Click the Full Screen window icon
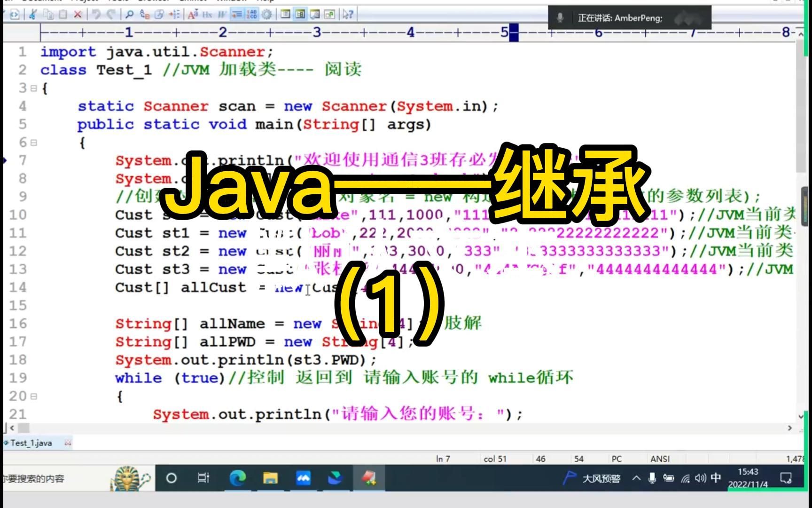The width and height of the screenshot is (812, 508). click(329, 15)
